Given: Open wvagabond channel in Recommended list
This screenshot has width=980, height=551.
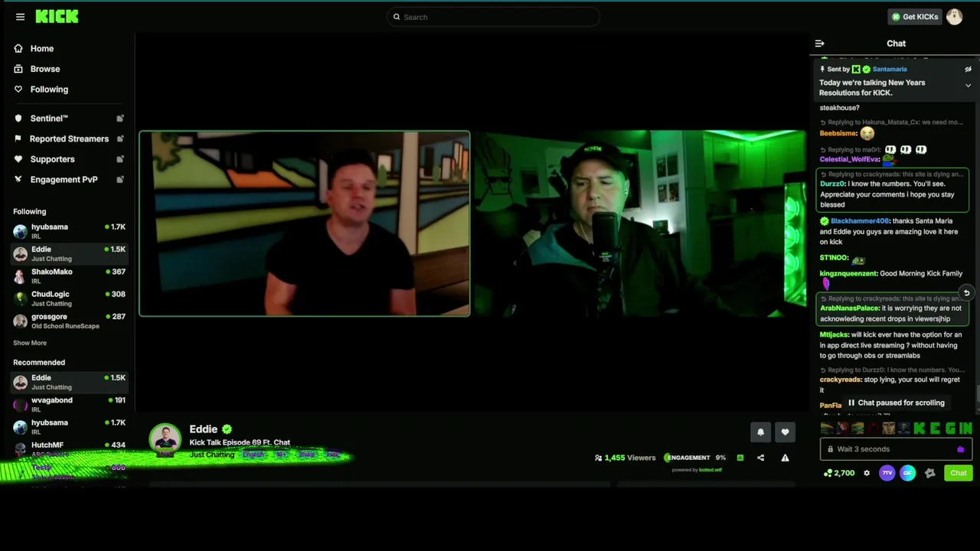Looking at the screenshot, I should pyautogui.click(x=69, y=404).
